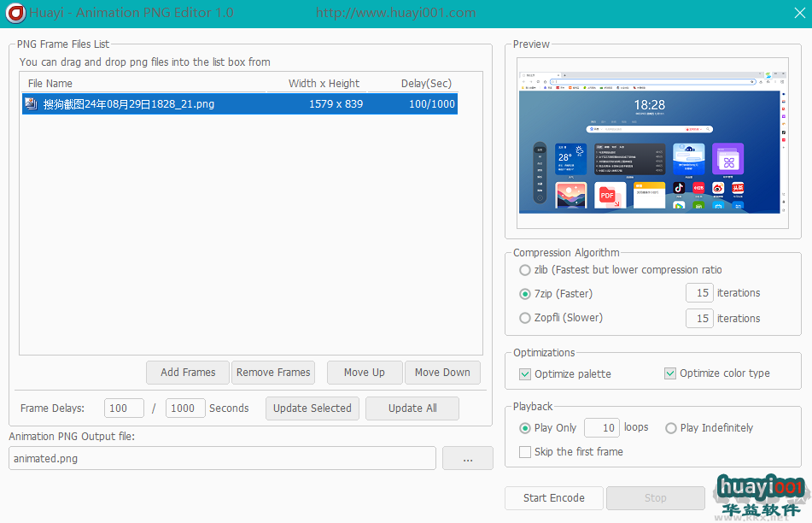Click the Start Encode button

click(x=553, y=498)
